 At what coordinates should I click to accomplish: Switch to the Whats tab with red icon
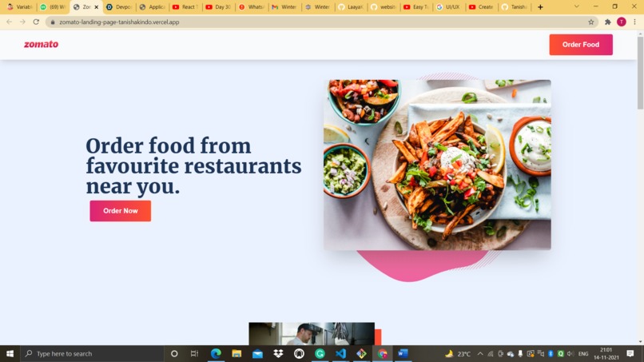pyautogui.click(x=252, y=7)
